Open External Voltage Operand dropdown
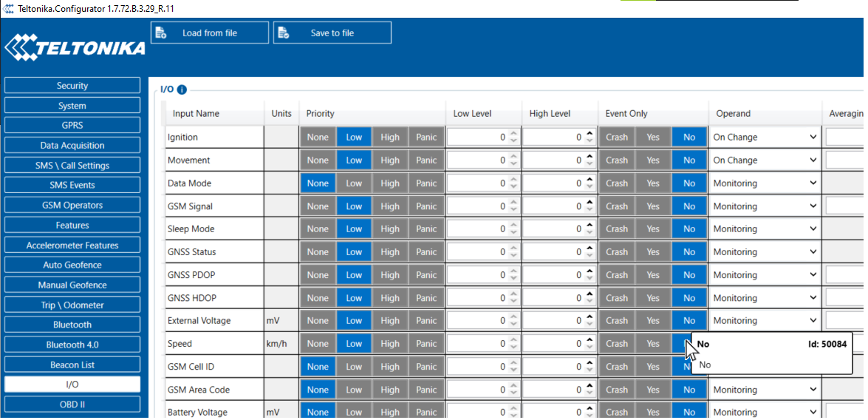The height and width of the screenshot is (420, 868). pos(765,320)
